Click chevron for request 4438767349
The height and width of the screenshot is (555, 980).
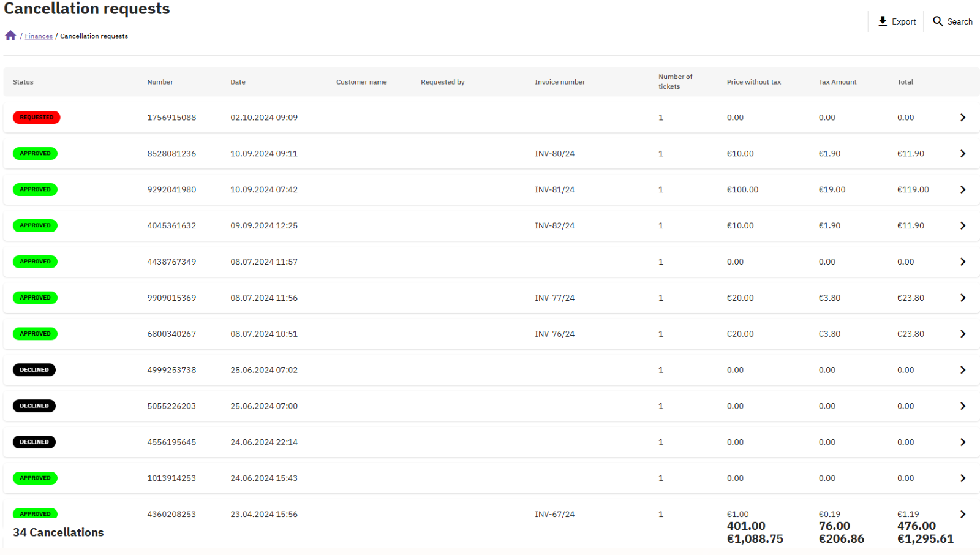pos(963,262)
